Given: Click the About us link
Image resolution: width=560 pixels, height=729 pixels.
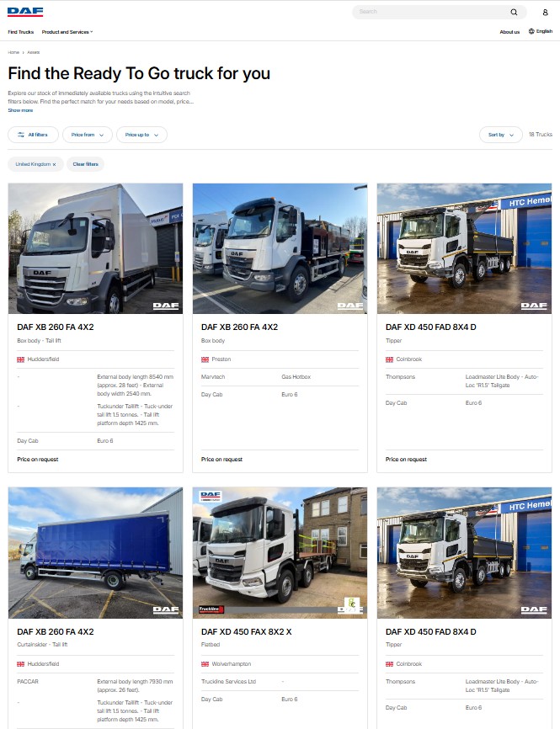Looking at the screenshot, I should click(x=509, y=32).
